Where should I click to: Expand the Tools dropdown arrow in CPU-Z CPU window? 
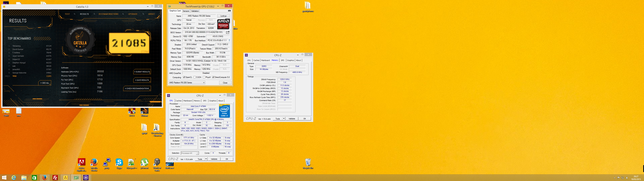coord(206,159)
